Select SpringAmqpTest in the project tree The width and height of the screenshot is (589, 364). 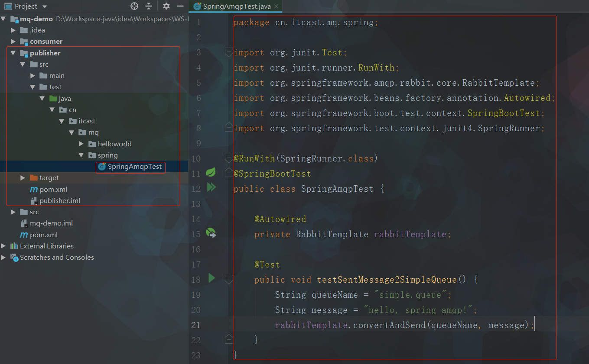pyautogui.click(x=135, y=167)
